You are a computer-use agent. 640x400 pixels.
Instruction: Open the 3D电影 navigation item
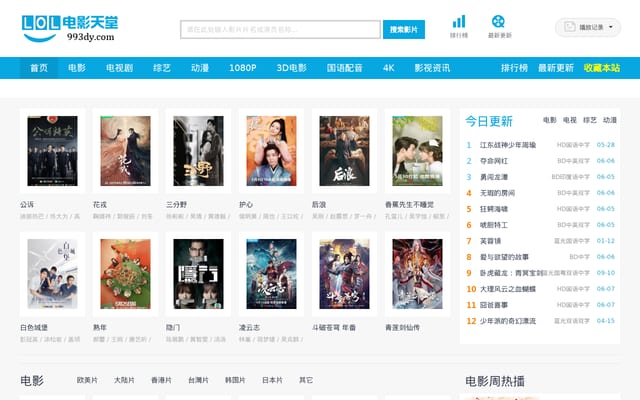pos(291,68)
